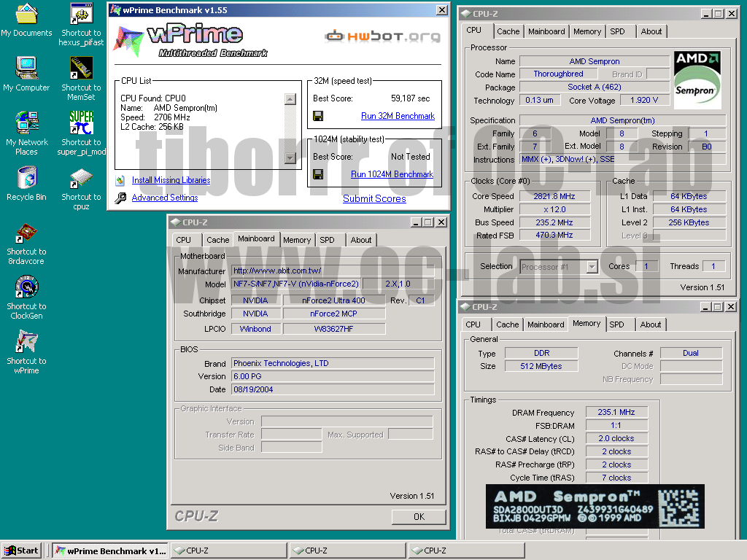Click the Core Voltage 1.920 V field

pos(644,100)
